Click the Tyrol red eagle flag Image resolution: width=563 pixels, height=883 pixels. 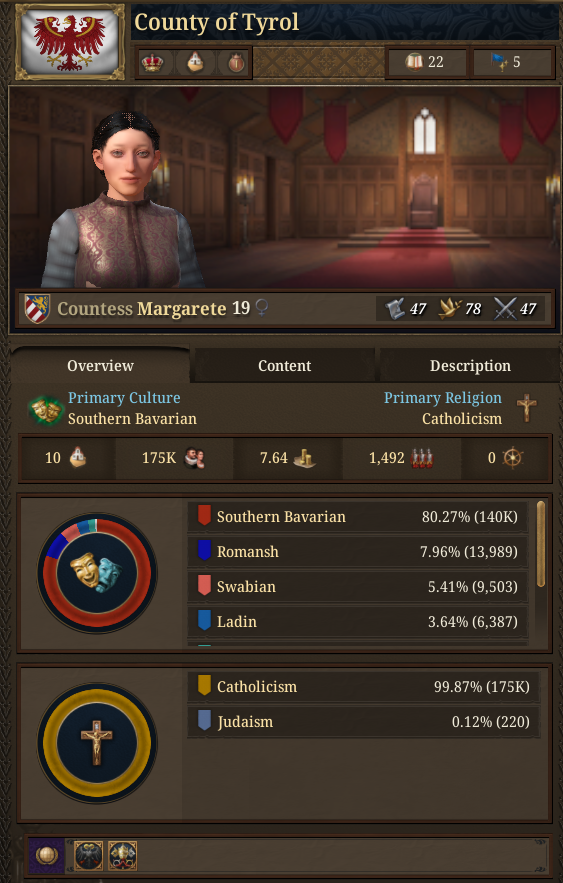tap(69, 42)
